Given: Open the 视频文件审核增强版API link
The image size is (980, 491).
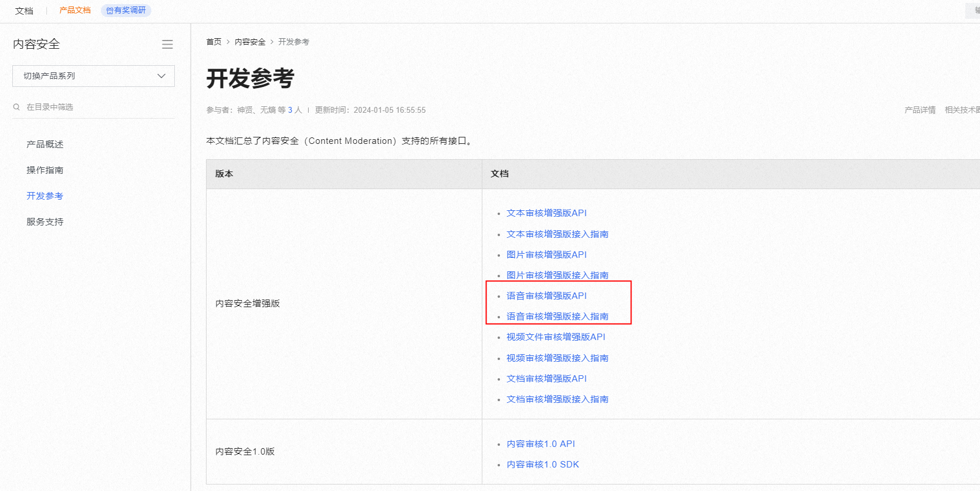Looking at the screenshot, I should pos(556,337).
